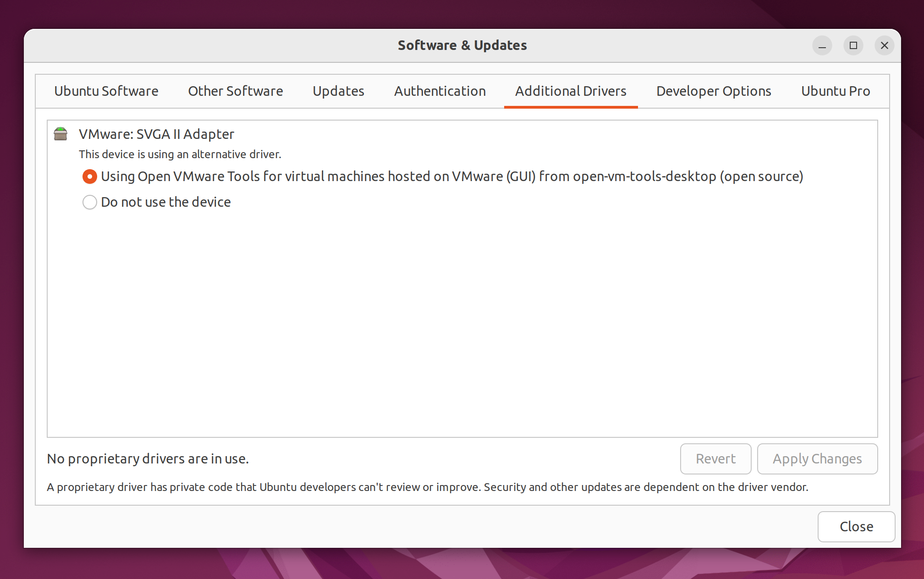The height and width of the screenshot is (579, 924).
Task: Click the Software & Updates title bar
Action: point(462,45)
